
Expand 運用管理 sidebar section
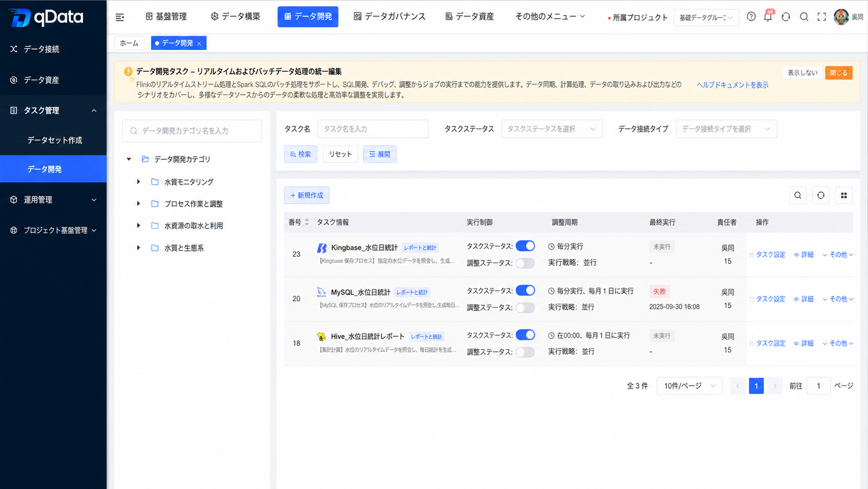coord(53,200)
